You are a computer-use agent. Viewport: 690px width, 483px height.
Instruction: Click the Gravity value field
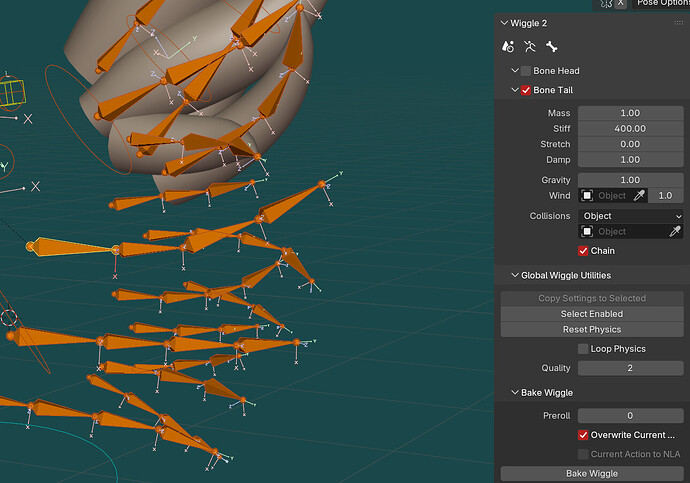(x=630, y=180)
